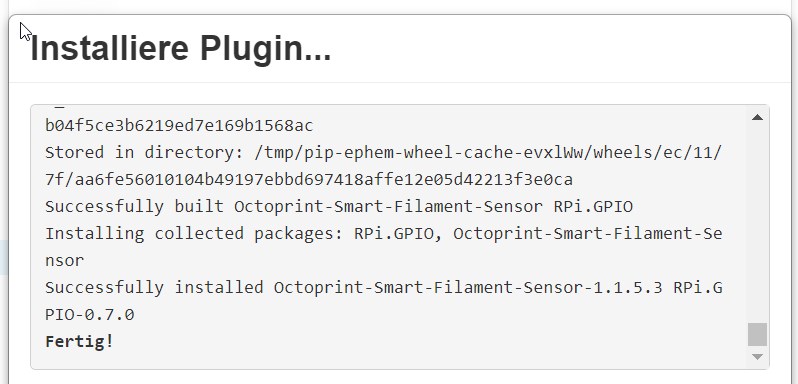The height and width of the screenshot is (384, 798).
Task: Click the 'Successfully built' log line
Action: click(x=339, y=206)
